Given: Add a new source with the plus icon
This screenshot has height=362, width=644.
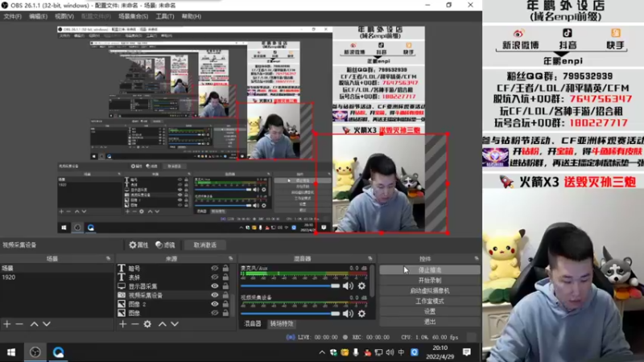Looking at the screenshot, I should click(x=123, y=324).
